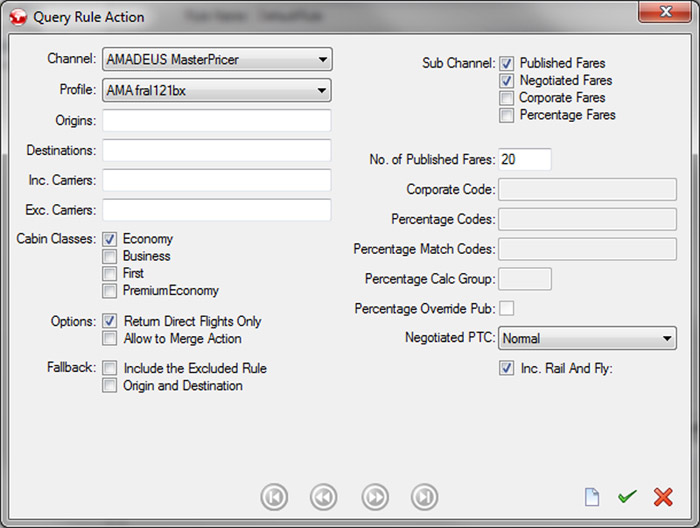Edit the No. of Published Fares field

pos(525,159)
